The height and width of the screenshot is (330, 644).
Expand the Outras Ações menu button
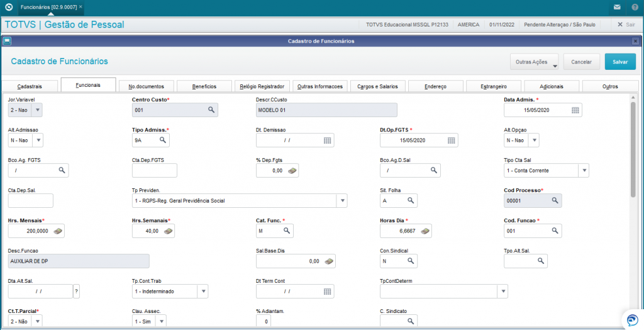(535, 62)
